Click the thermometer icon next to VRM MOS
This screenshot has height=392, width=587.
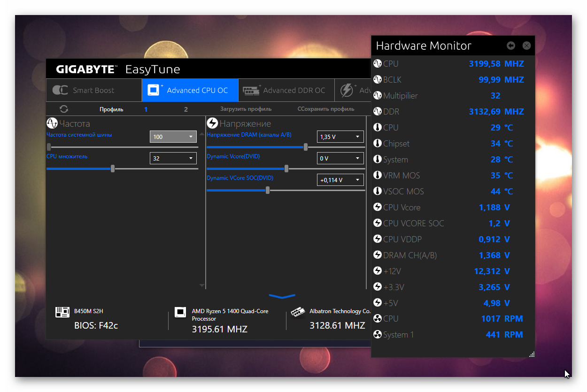click(377, 176)
